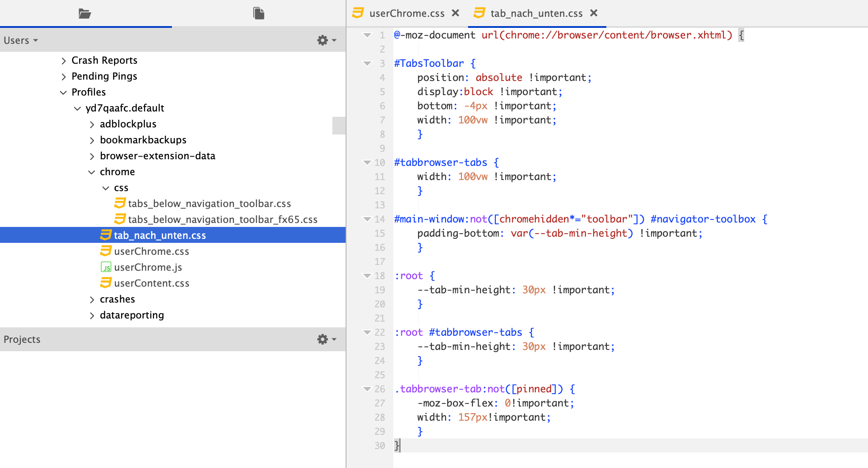
Task: Click the file tree scrollbar thumb
Action: pyautogui.click(x=339, y=125)
